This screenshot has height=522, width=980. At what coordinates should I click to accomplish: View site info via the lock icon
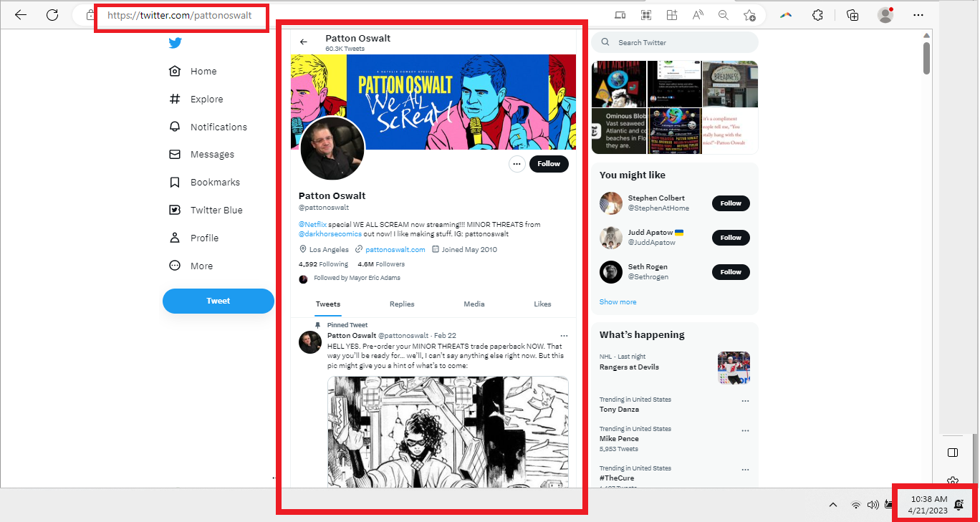90,15
